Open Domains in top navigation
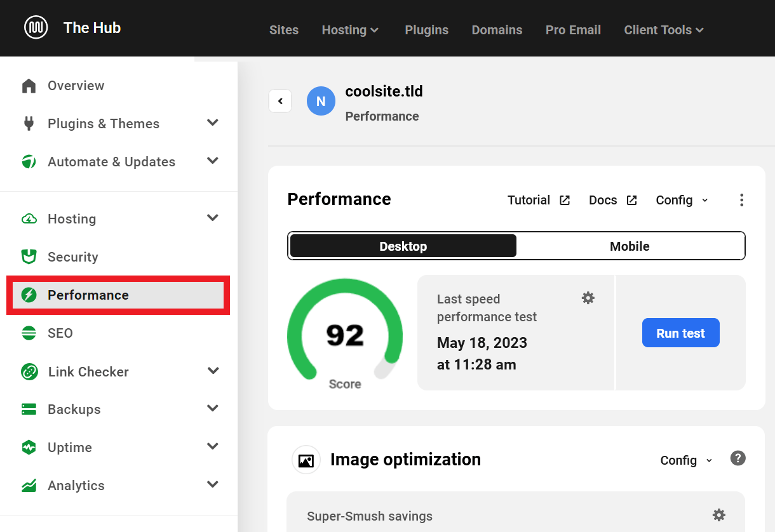 coord(497,30)
